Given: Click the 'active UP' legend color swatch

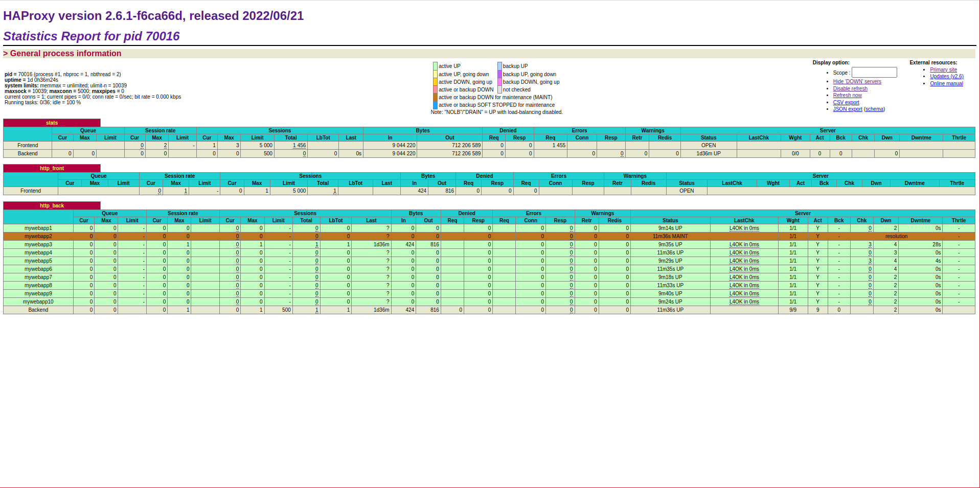Looking at the screenshot, I should coord(435,66).
